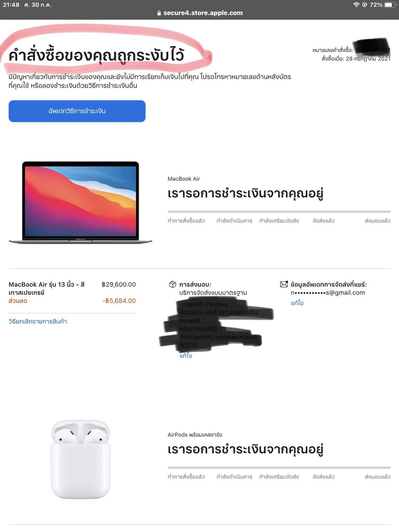Click the กำลังเตรียมจัดส่ง step under AirPods

279,477
